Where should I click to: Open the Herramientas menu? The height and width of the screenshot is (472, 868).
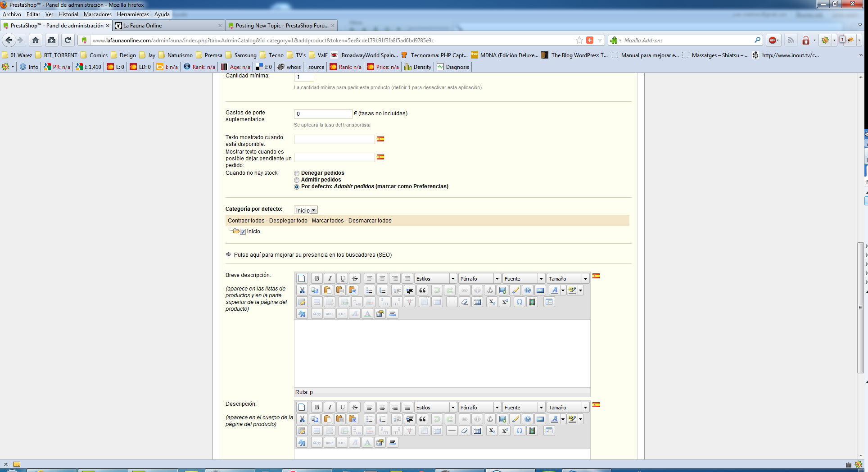pos(133,14)
